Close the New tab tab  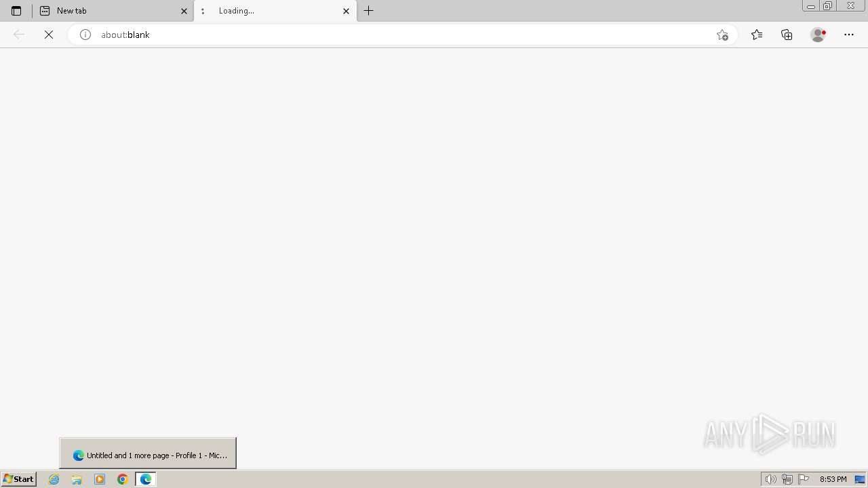pyautogui.click(x=184, y=11)
